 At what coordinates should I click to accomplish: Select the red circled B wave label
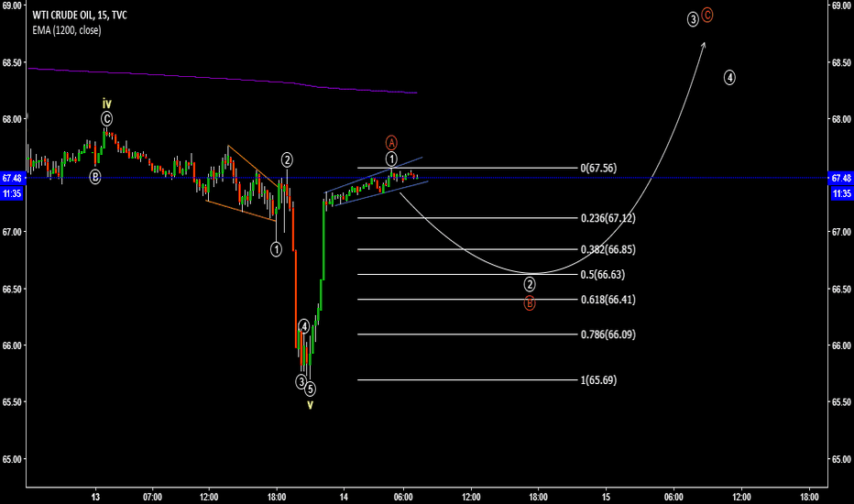pyautogui.click(x=530, y=303)
